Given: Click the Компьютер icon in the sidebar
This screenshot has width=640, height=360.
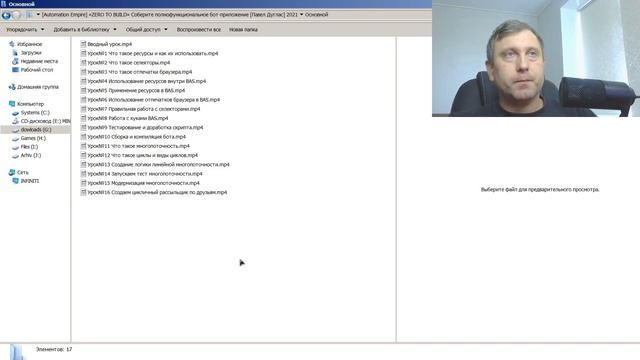Looking at the screenshot, I should tap(12, 104).
